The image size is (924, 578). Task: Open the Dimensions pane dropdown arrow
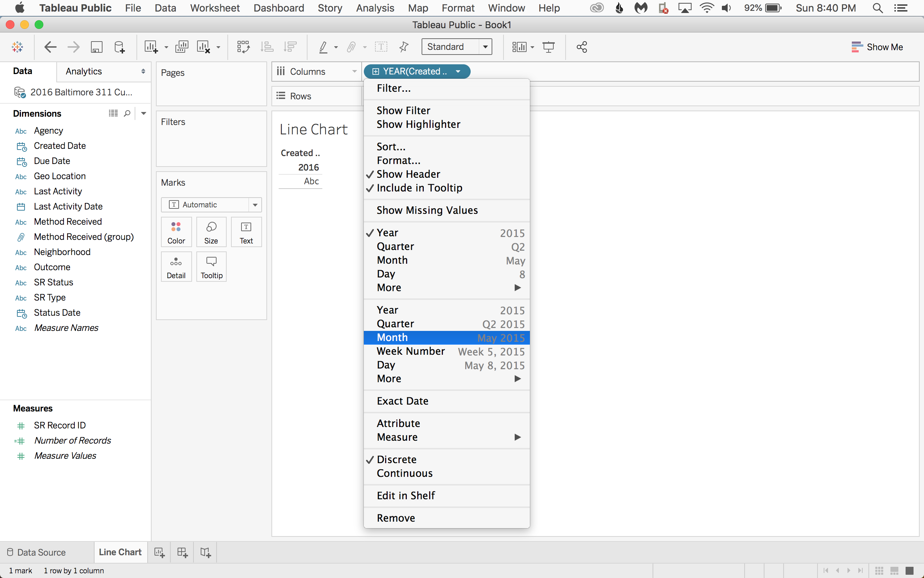pos(144,113)
